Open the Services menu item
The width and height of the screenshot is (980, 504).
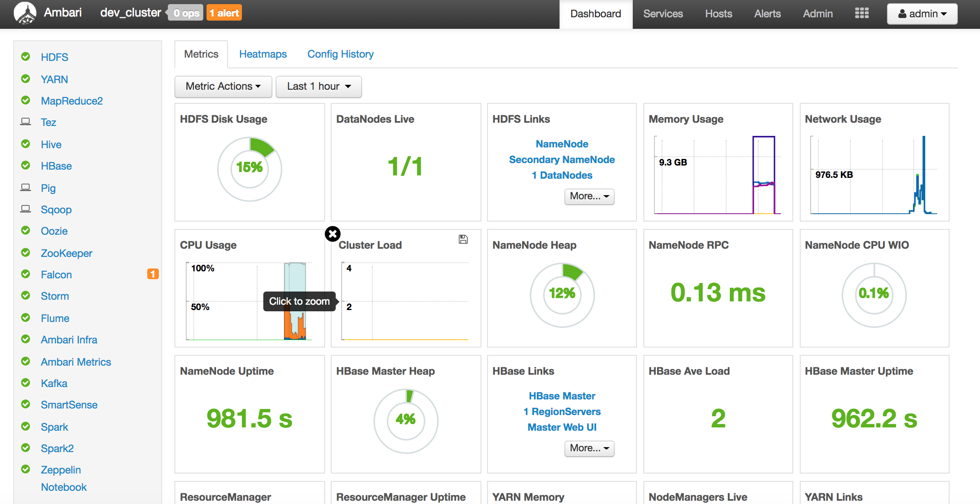click(x=663, y=14)
